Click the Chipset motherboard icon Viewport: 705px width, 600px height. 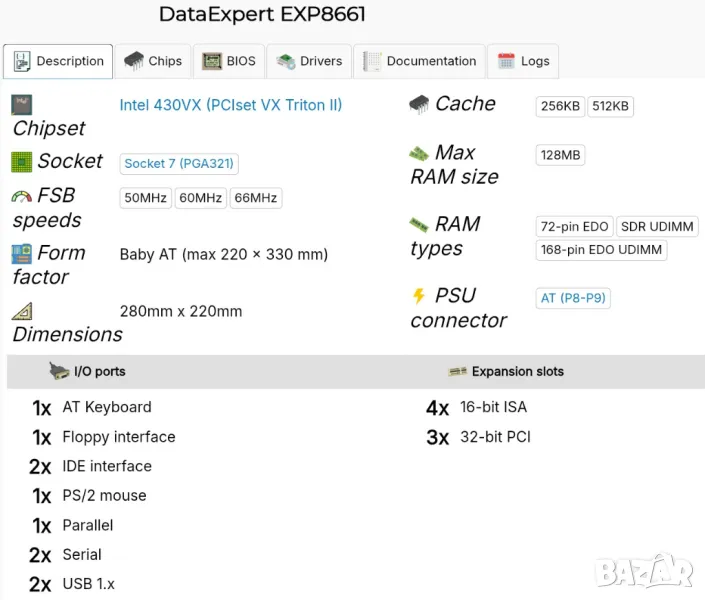[x=22, y=105]
